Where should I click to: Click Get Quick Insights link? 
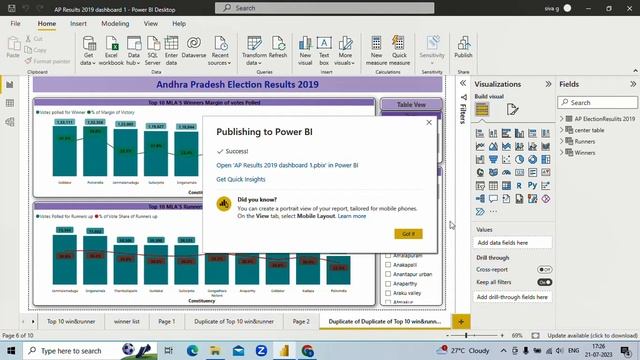point(241,179)
